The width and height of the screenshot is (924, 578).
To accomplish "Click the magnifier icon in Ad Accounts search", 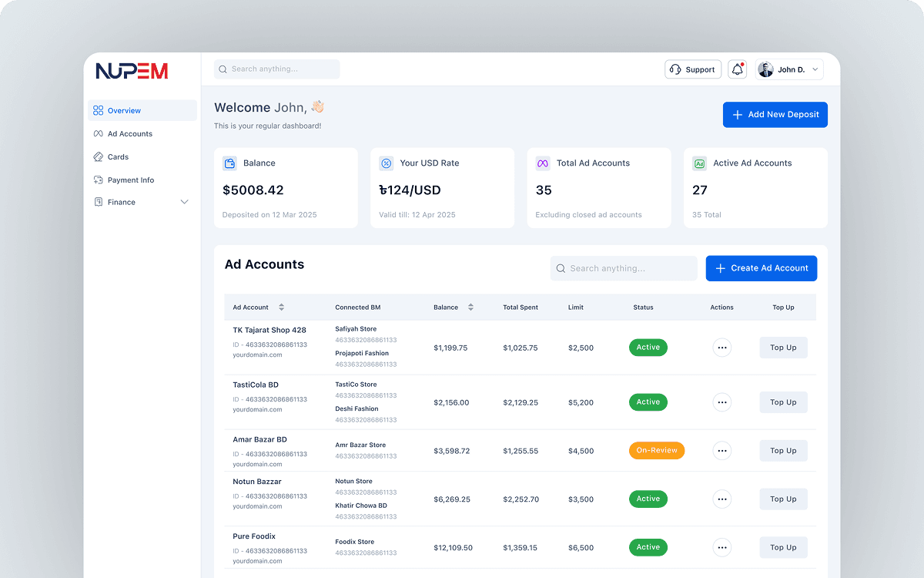I will pyautogui.click(x=561, y=268).
